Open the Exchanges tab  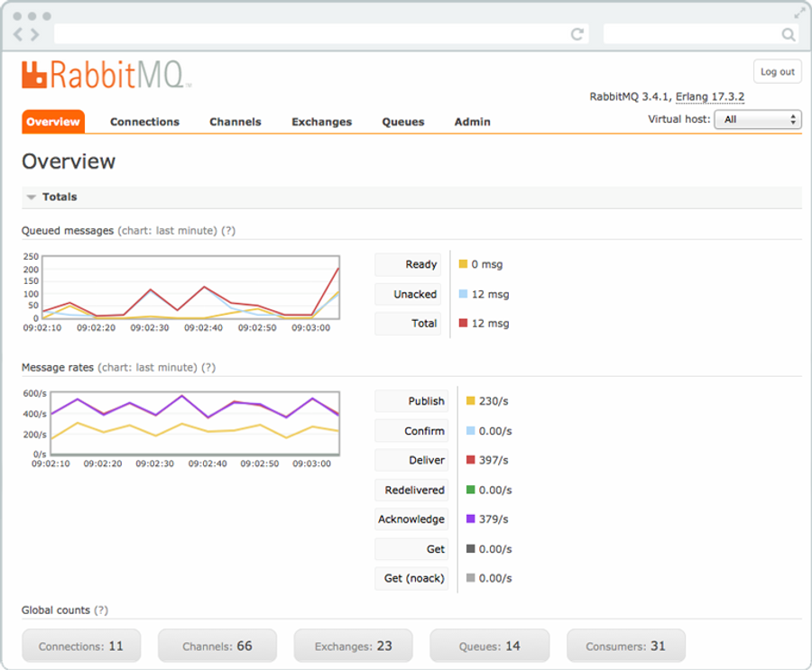pos(321,122)
